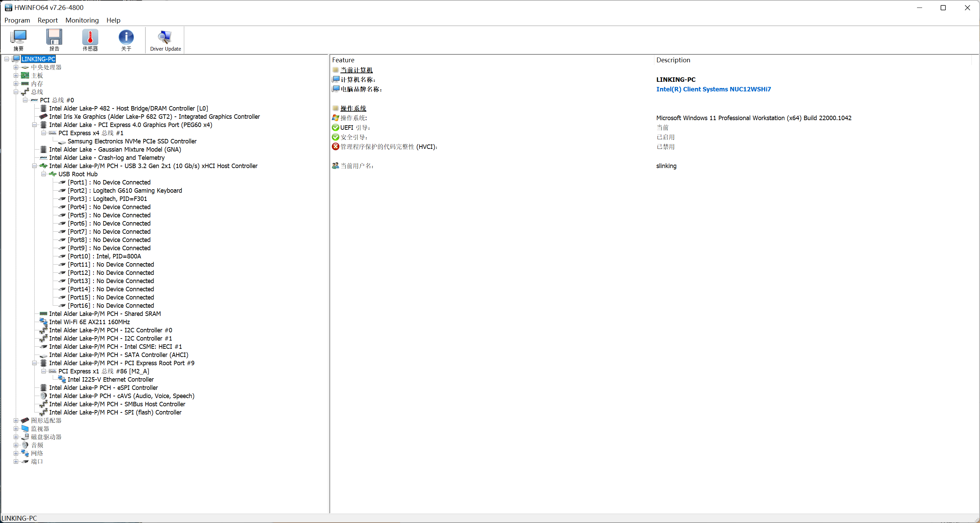The width and height of the screenshot is (980, 523).
Task: Open the Monitoring menu
Action: click(x=82, y=20)
